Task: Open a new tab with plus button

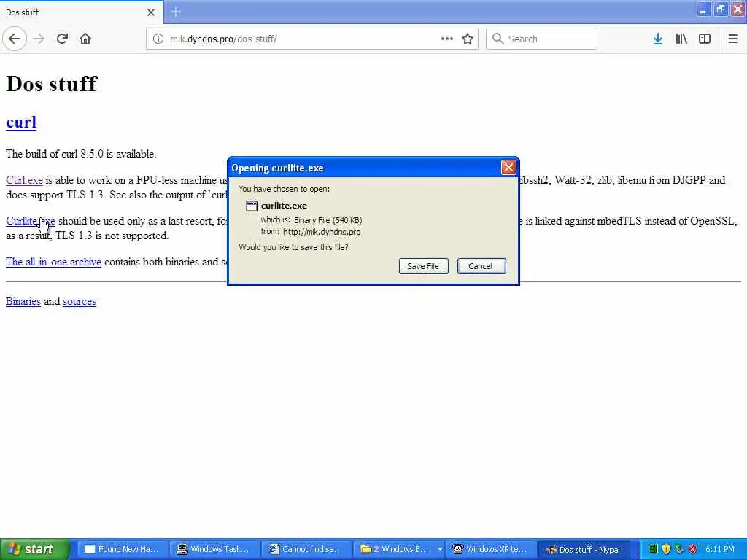Action: (176, 12)
